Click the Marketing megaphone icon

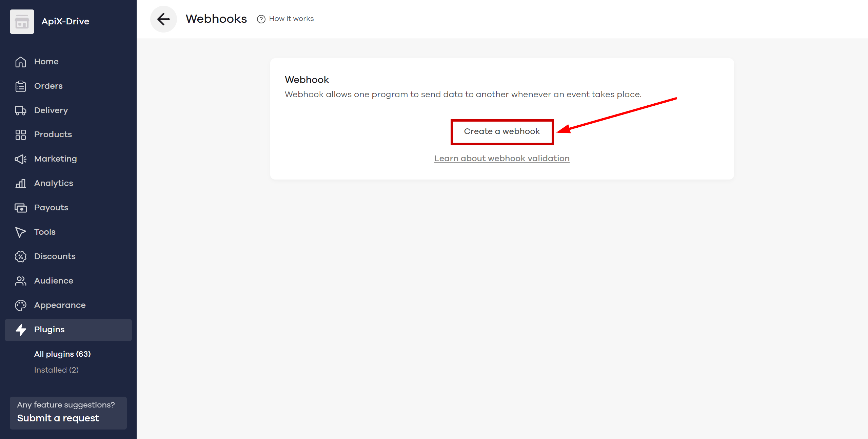[x=21, y=159]
